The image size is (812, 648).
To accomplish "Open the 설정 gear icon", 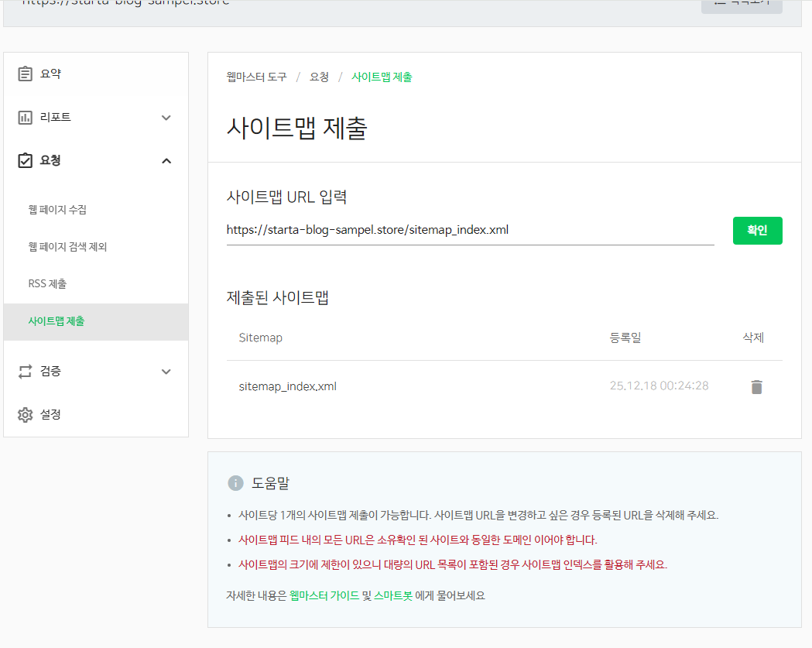I will pos(25,415).
